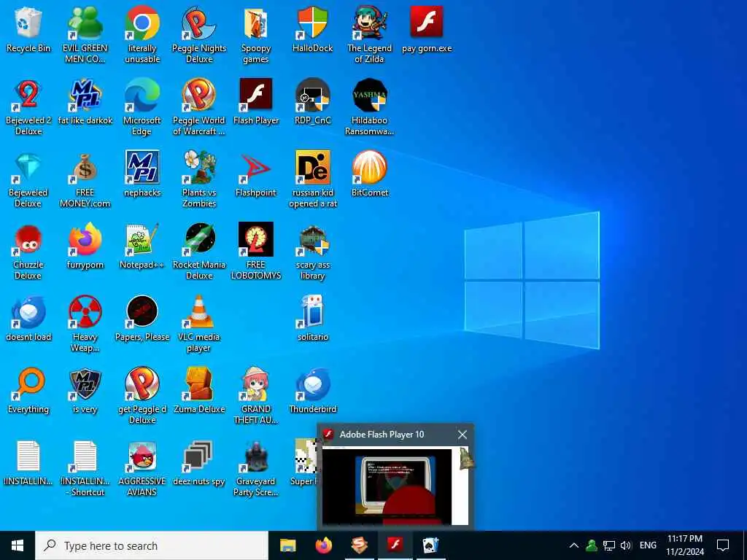747x560 pixels.
Task: Open the FREE MONEY.com money bag icon
Action: pos(85,179)
